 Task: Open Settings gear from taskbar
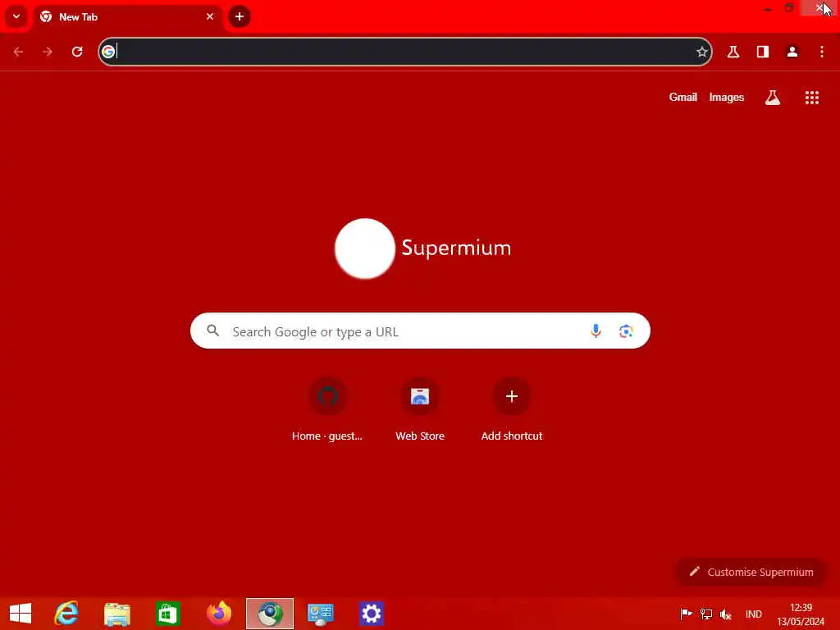pos(372,614)
